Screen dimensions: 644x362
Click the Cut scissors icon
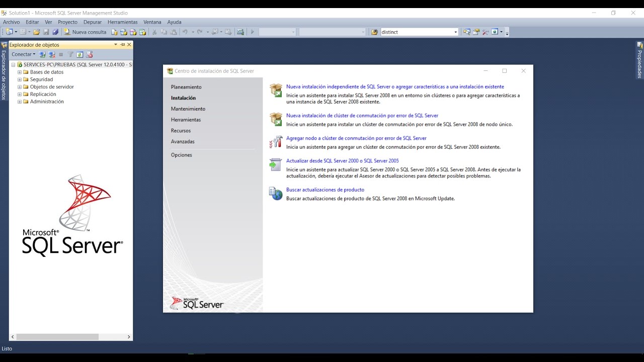point(154,32)
